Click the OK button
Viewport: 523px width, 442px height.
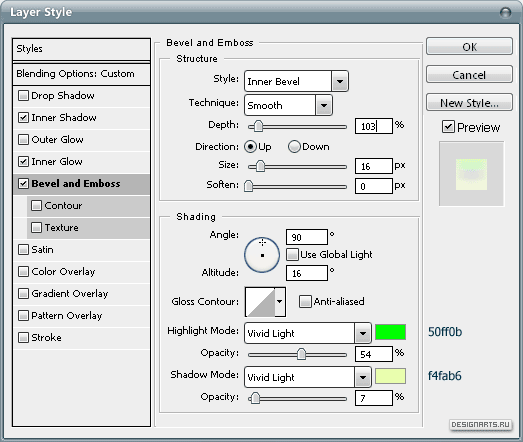469,46
